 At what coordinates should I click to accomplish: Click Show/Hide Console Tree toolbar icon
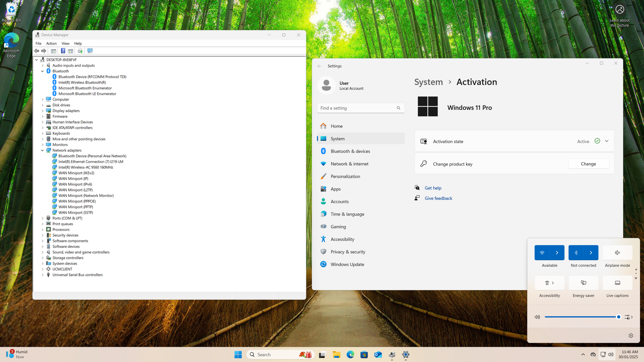tap(54, 51)
